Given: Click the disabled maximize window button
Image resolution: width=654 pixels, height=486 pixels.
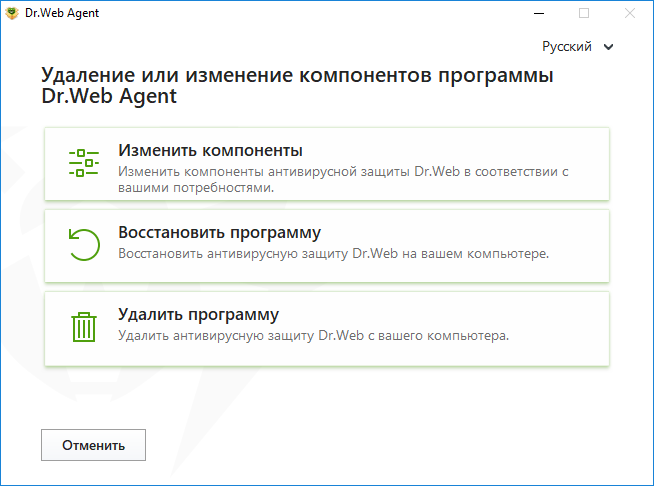Looking at the screenshot, I should [584, 13].
